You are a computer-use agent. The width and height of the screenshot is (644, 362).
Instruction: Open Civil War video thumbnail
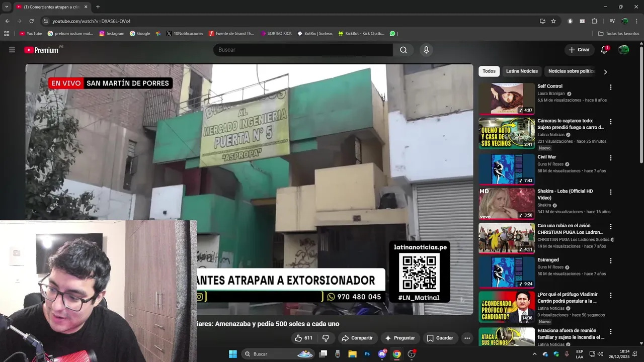coord(507,169)
